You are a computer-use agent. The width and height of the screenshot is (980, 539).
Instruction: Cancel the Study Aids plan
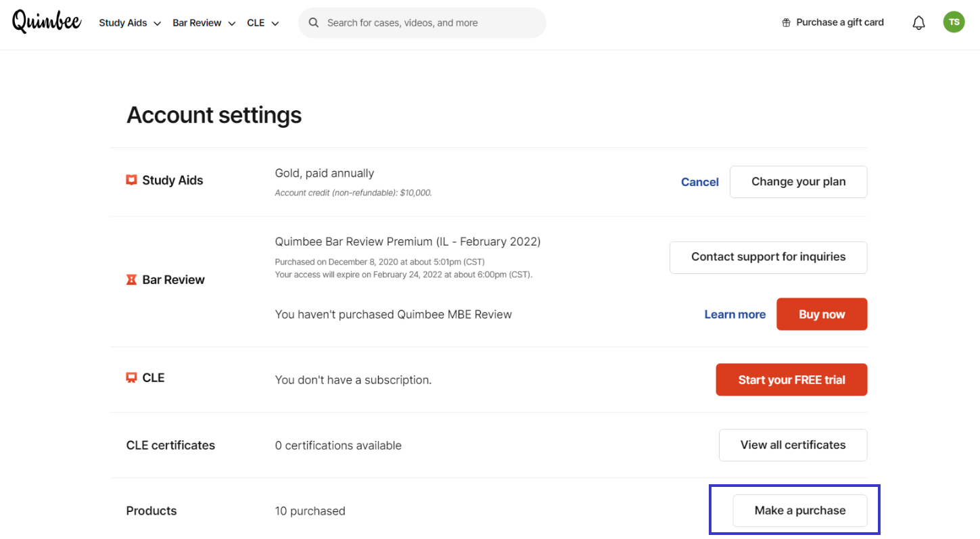pyautogui.click(x=700, y=182)
